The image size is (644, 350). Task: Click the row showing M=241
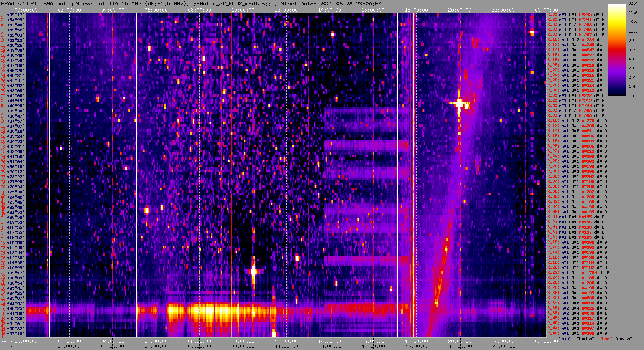[576, 20]
